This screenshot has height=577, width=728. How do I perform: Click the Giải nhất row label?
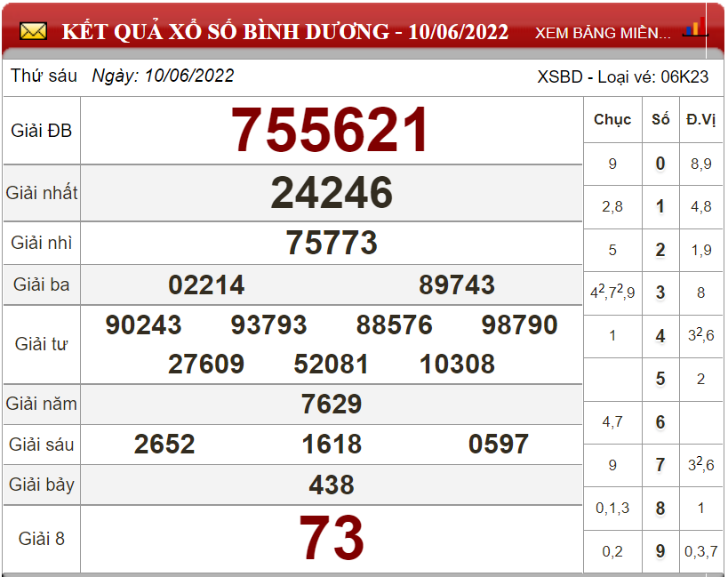point(41,192)
